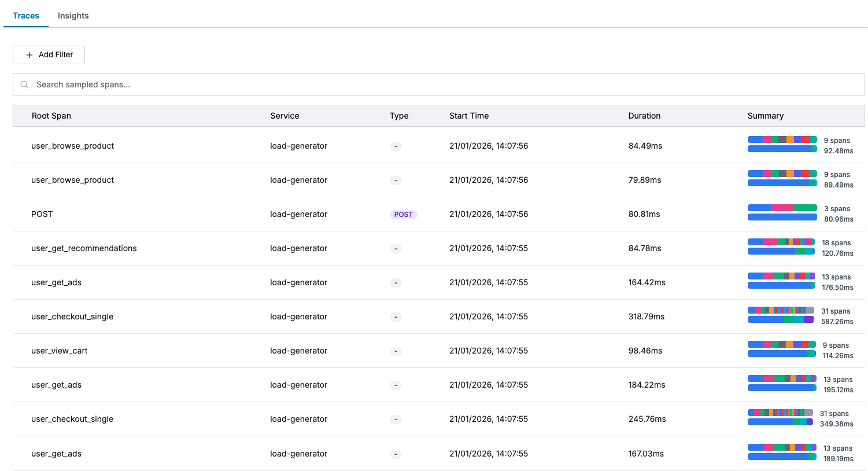Image resolution: width=868 pixels, height=471 pixels.
Task: Click the Add Filter button
Action: click(49, 55)
